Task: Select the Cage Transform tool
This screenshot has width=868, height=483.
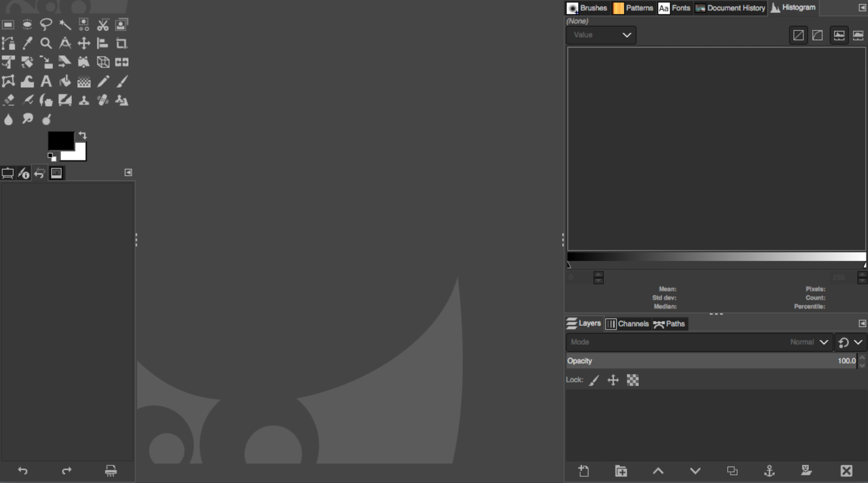Action: [x=8, y=82]
